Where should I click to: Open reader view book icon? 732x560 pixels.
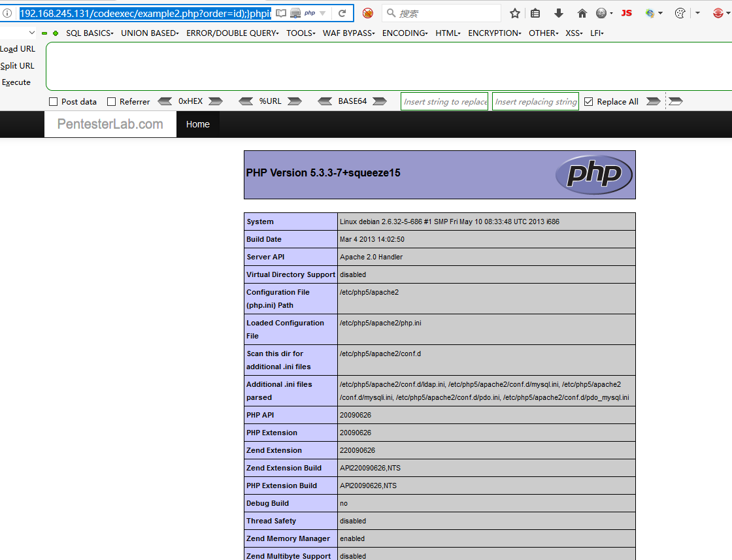point(281,13)
